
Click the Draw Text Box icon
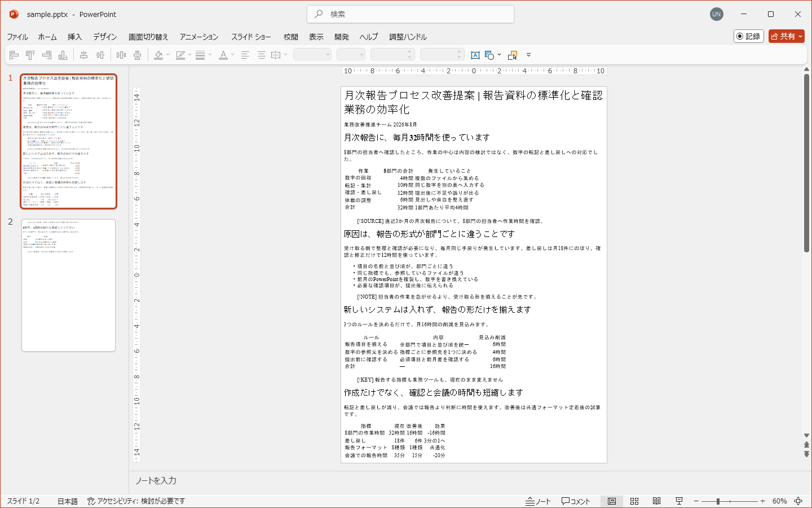(475, 55)
